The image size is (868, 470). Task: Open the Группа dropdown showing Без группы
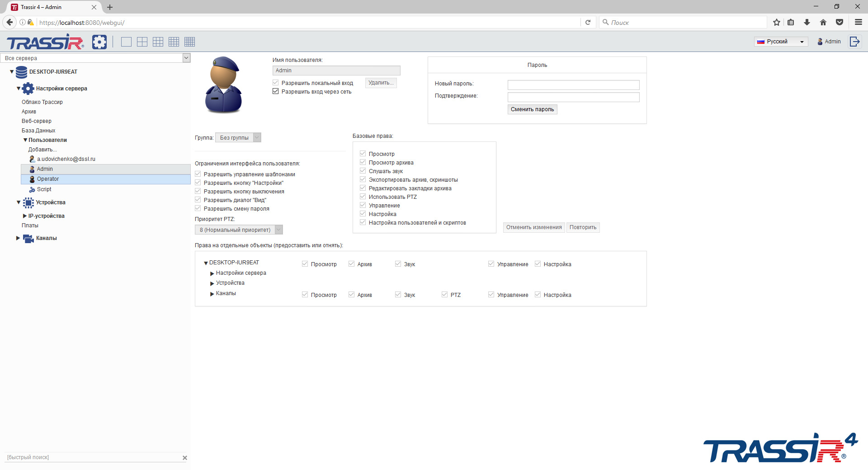pos(256,137)
